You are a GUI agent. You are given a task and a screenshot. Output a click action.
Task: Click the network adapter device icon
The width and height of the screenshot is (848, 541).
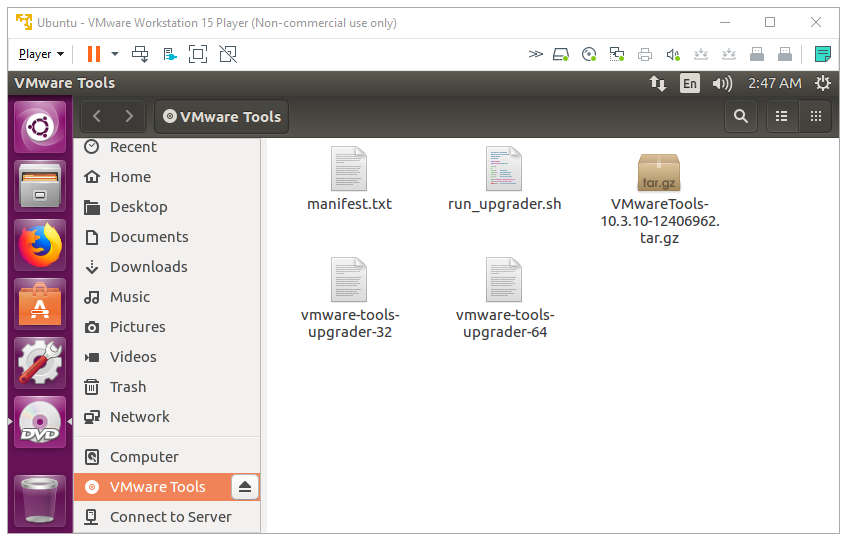click(617, 54)
